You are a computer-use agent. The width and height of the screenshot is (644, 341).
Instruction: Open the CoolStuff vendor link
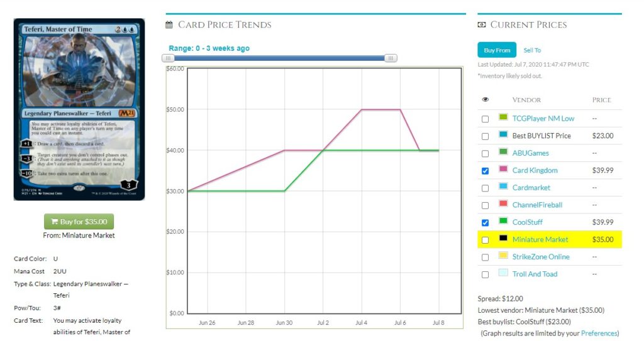(x=528, y=222)
